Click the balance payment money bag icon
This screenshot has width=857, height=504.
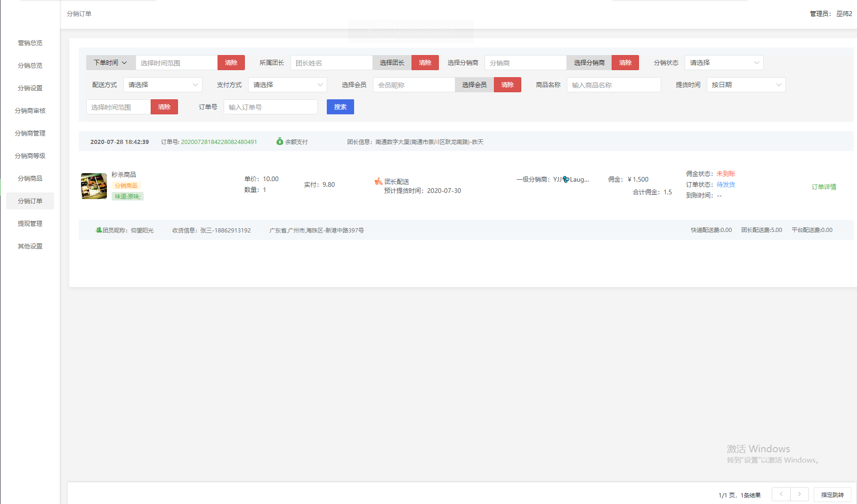click(x=280, y=142)
